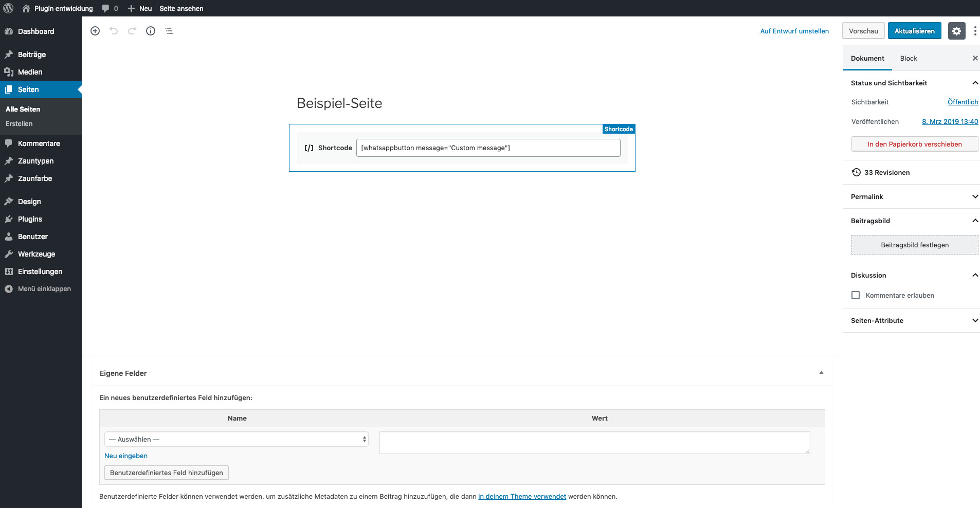Click into the shortcode text field
This screenshot has height=508, width=980.
pos(488,148)
